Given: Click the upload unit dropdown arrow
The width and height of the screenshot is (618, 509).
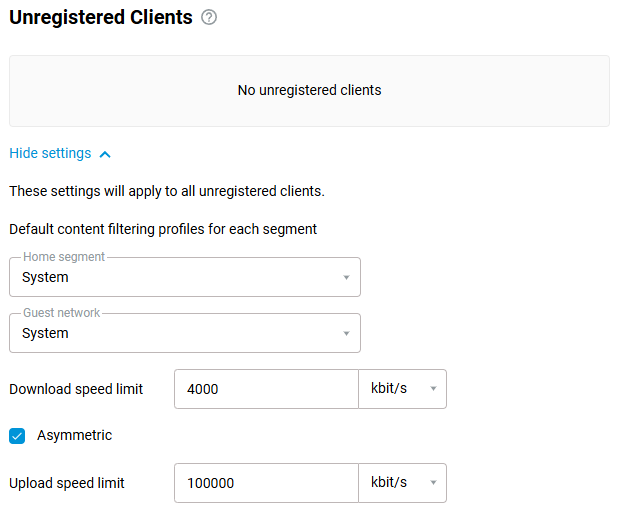Looking at the screenshot, I should coord(433,483).
